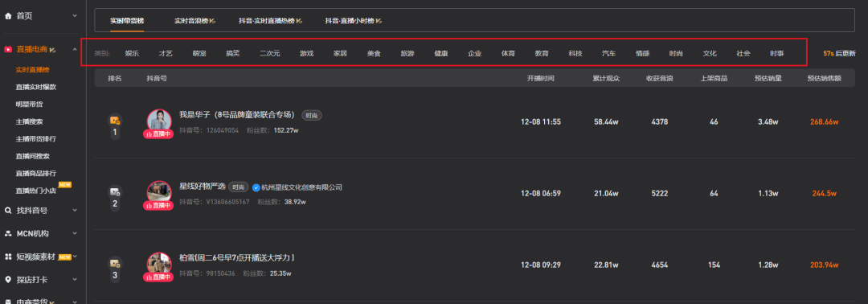Click the search icon beside 找抖音号

tap(8, 211)
